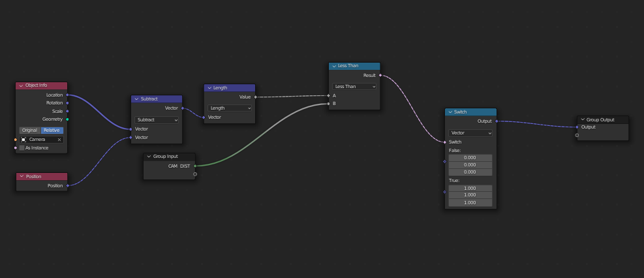The height and width of the screenshot is (278, 644).
Task: Click the Less Than B input socket
Action: 329,104
